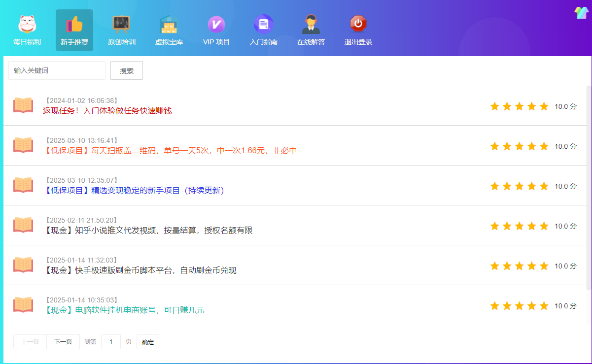
Task: Open 精选变现稳定的新手项目 link
Action: tap(134, 191)
